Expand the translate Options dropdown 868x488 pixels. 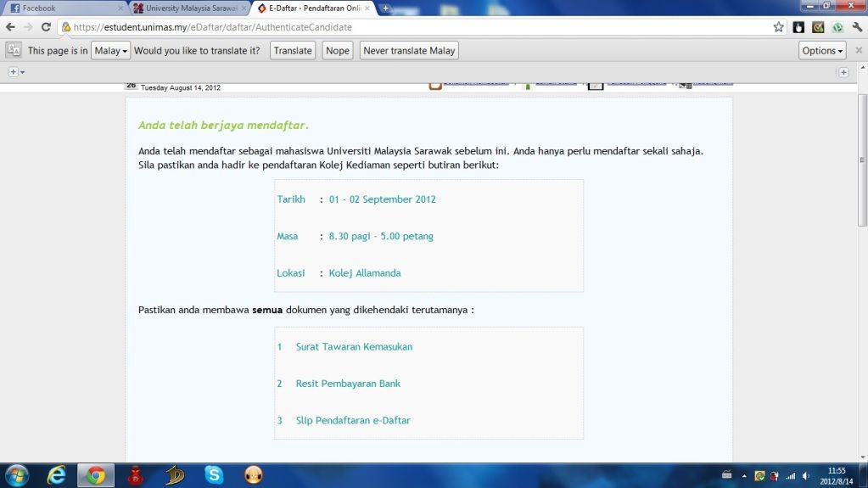point(822,51)
